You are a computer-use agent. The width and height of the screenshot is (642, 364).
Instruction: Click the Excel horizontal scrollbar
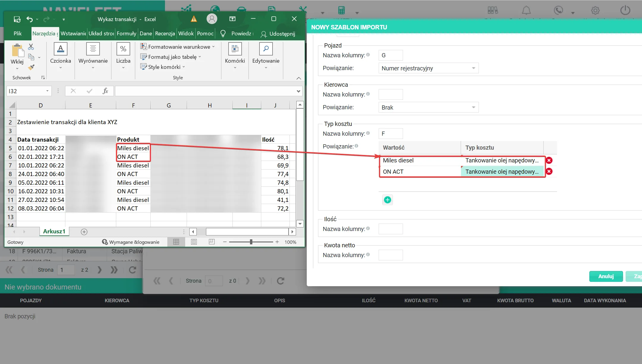(x=247, y=232)
